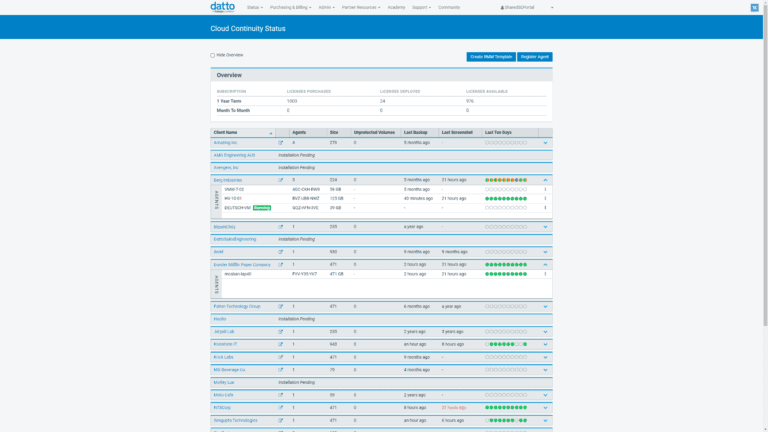
Task: Open external link icon for Fulton Technology Group
Action: click(281, 307)
